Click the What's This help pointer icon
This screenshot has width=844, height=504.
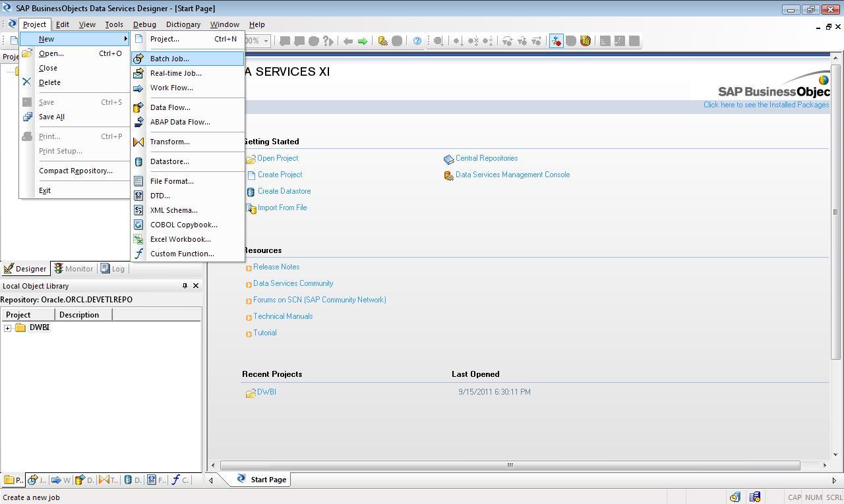(328, 41)
